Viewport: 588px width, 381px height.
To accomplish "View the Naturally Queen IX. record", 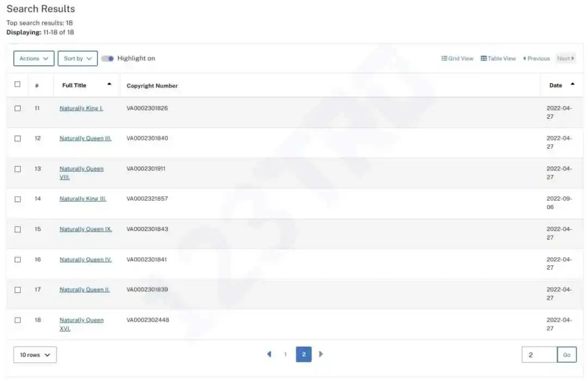I will [86, 229].
